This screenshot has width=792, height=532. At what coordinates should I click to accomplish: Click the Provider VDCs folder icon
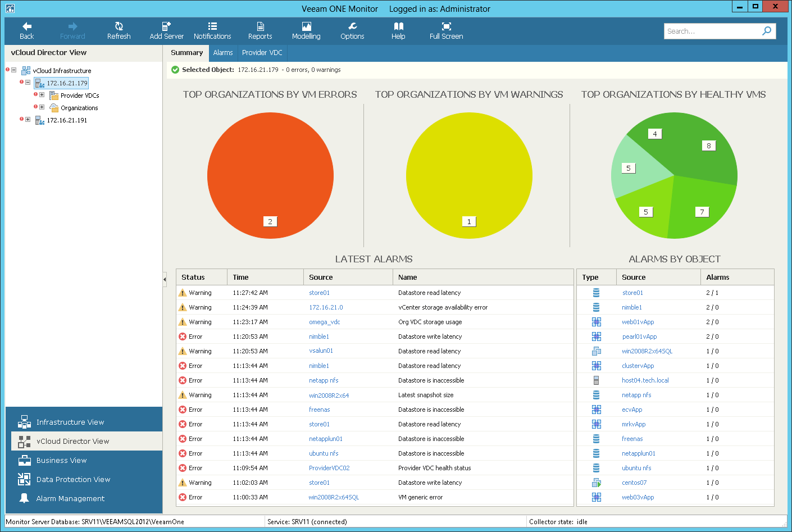pyautogui.click(x=54, y=96)
